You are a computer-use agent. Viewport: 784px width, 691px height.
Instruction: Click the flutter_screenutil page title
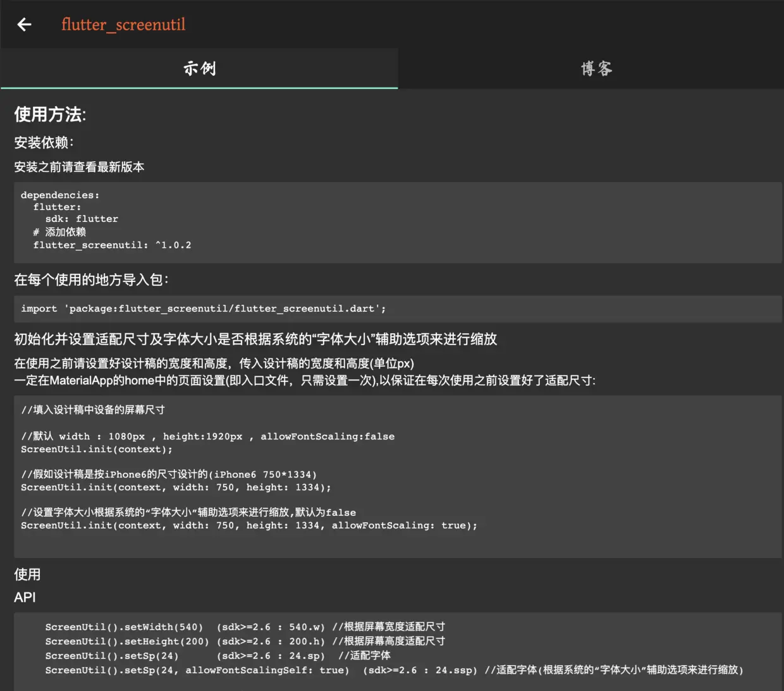coord(123,25)
